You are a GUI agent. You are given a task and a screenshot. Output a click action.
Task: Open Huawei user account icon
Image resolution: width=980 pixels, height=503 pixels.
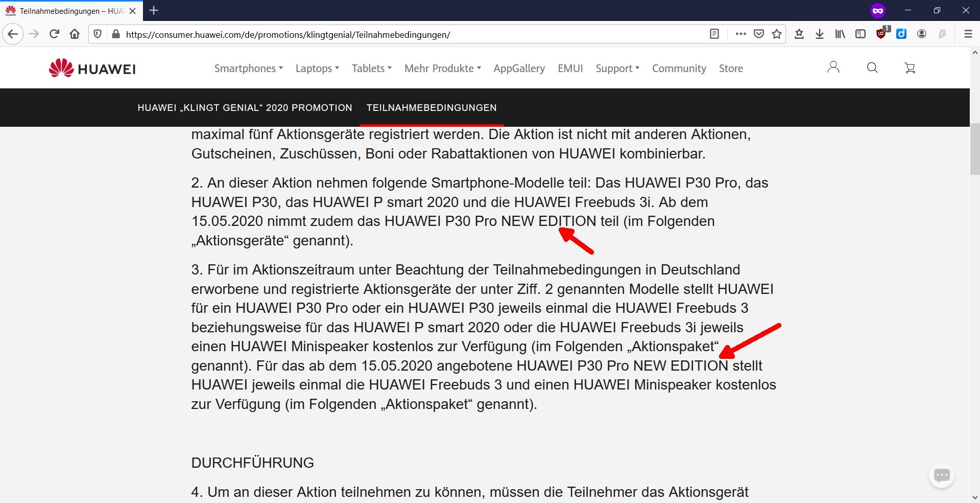(x=833, y=67)
